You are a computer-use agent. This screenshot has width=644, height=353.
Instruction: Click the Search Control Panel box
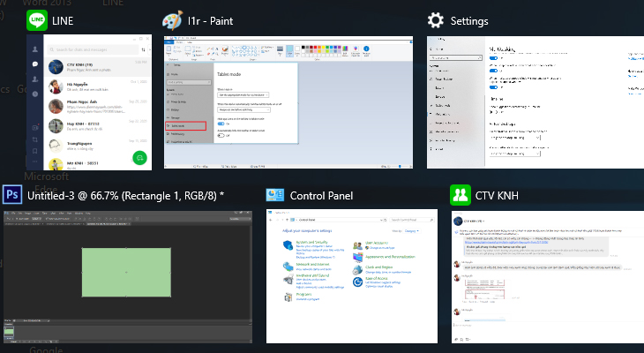[412, 220]
